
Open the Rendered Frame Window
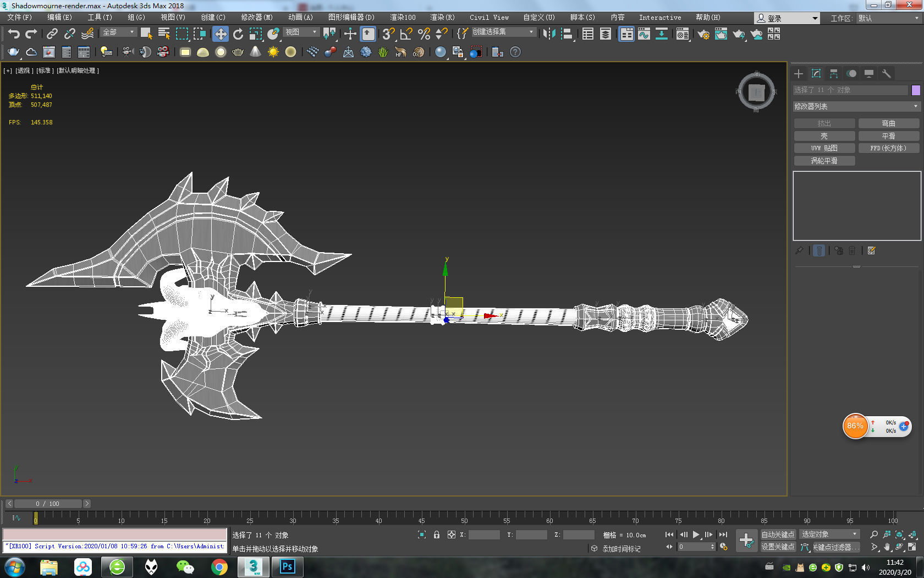coord(721,34)
